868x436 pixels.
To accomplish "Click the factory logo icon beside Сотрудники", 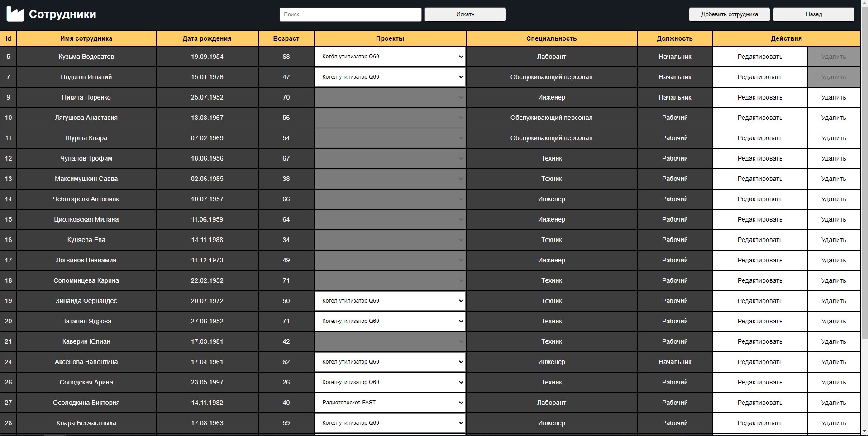I will tap(15, 14).
